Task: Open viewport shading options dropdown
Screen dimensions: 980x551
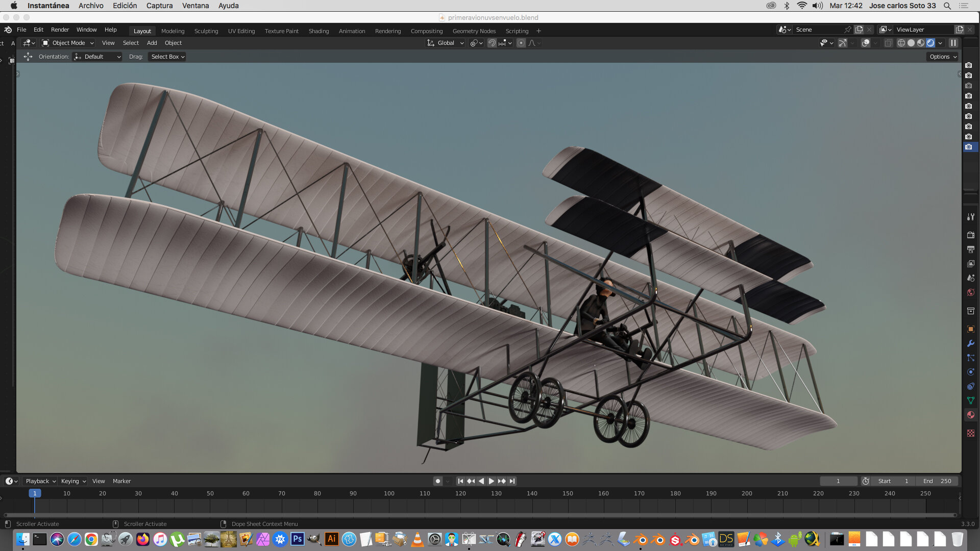Action: pos(940,43)
